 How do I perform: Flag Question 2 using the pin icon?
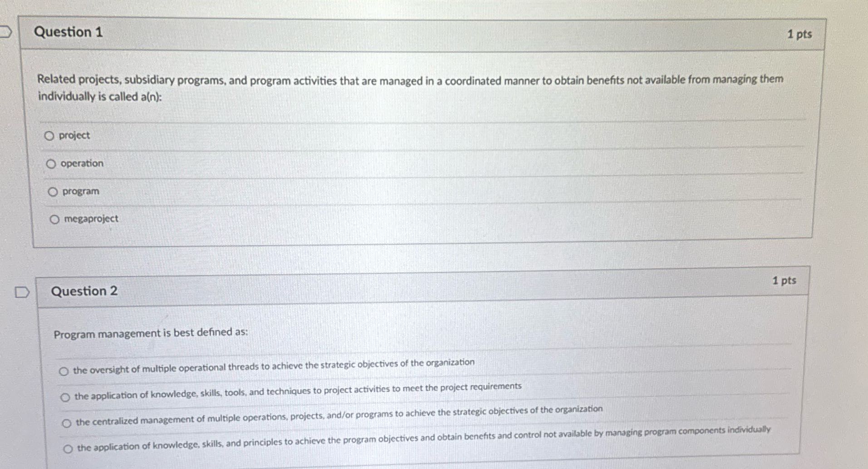point(21,293)
